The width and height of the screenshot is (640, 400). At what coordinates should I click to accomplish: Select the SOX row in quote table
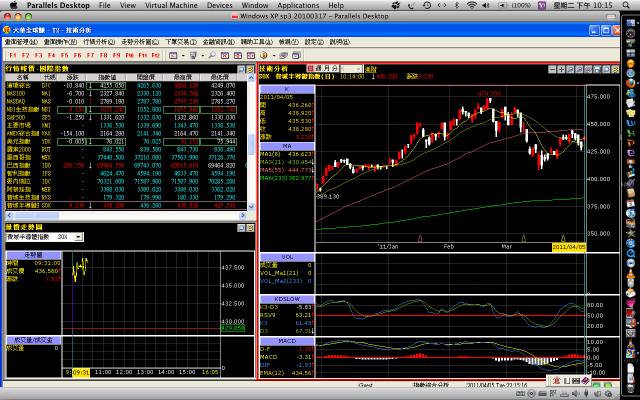[126, 205]
